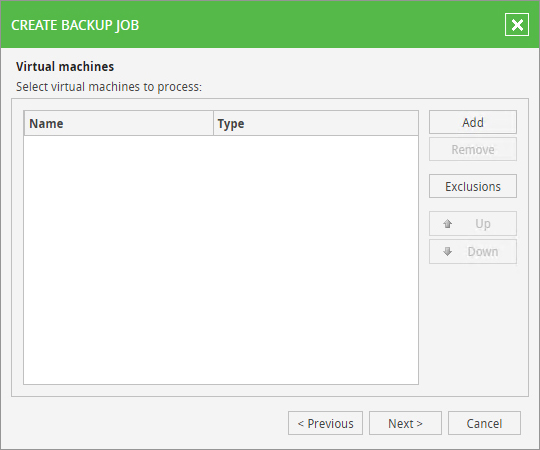Viewport: 540px width, 450px height.
Task: Click the Up label text
Action: [483, 224]
